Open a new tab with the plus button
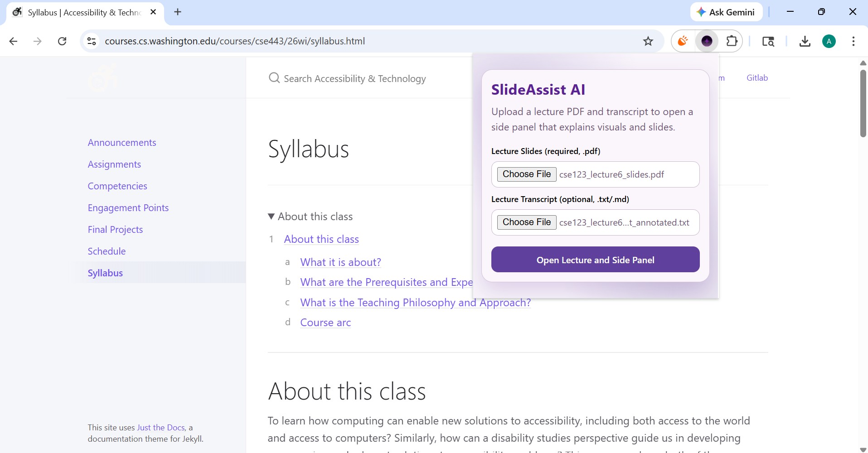868x453 pixels. [177, 12]
